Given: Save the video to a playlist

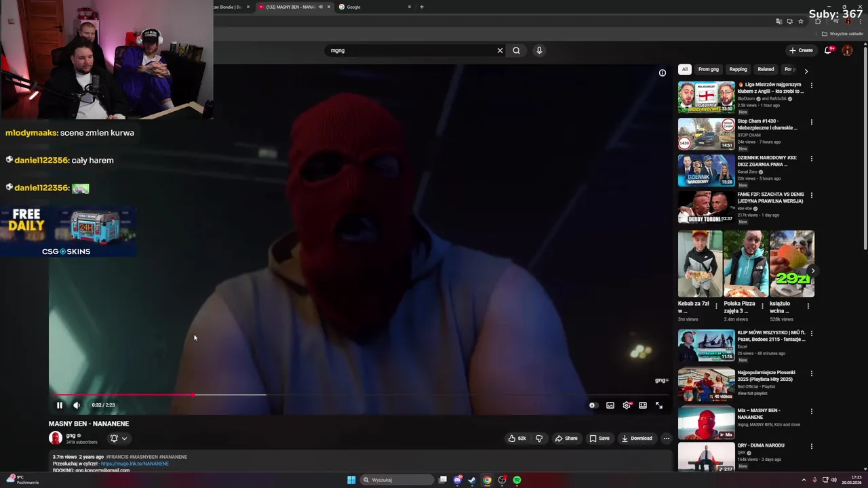Looking at the screenshot, I should click(599, 439).
